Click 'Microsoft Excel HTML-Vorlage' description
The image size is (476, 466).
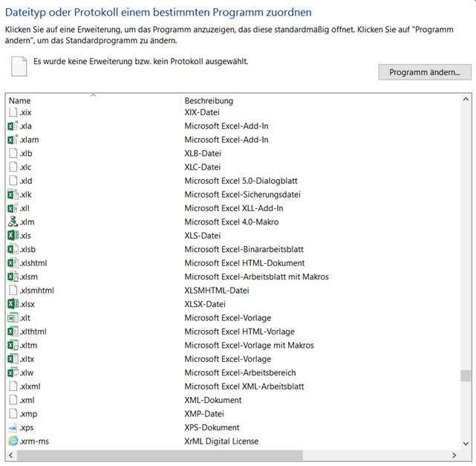(240, 331)
